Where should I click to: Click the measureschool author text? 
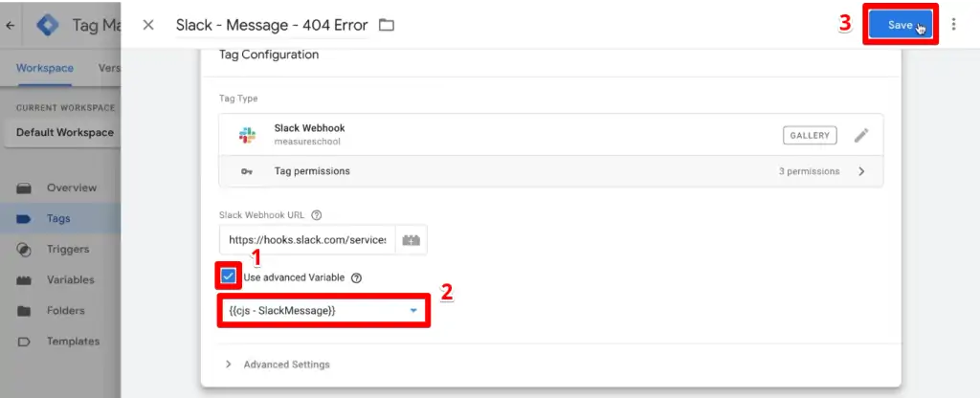[x=307, y=142]
